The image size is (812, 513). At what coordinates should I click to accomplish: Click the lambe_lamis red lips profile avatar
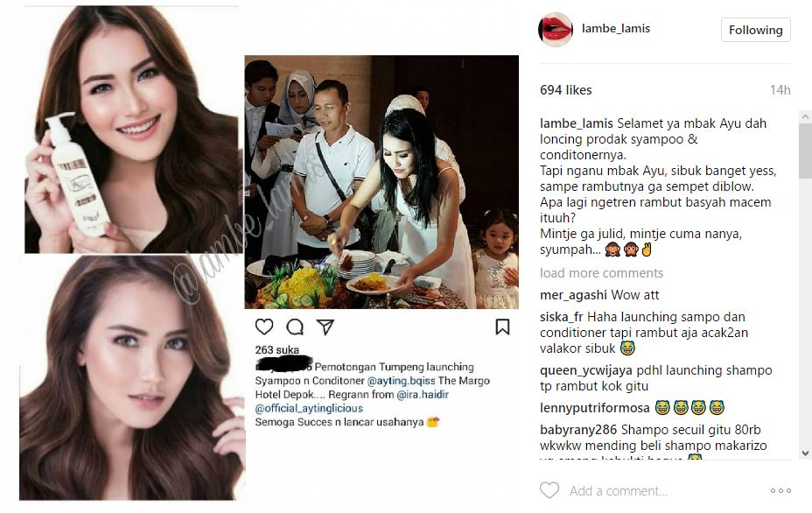pyautogui.click(x=555, y=30)
